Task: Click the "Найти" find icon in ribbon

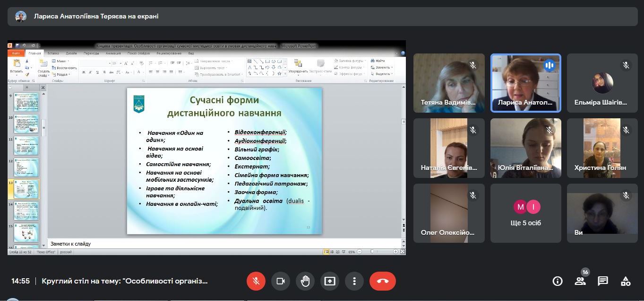Action: coord(378,61)
